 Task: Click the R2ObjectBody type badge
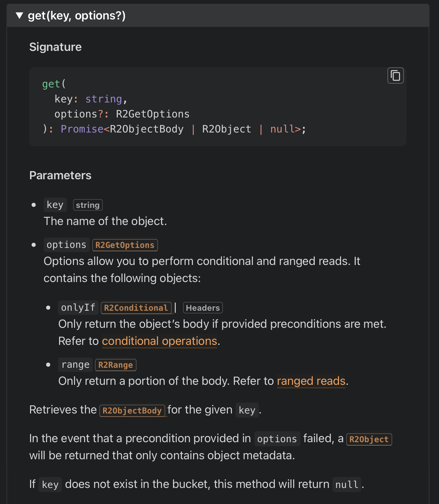click(x=133, y=411)
